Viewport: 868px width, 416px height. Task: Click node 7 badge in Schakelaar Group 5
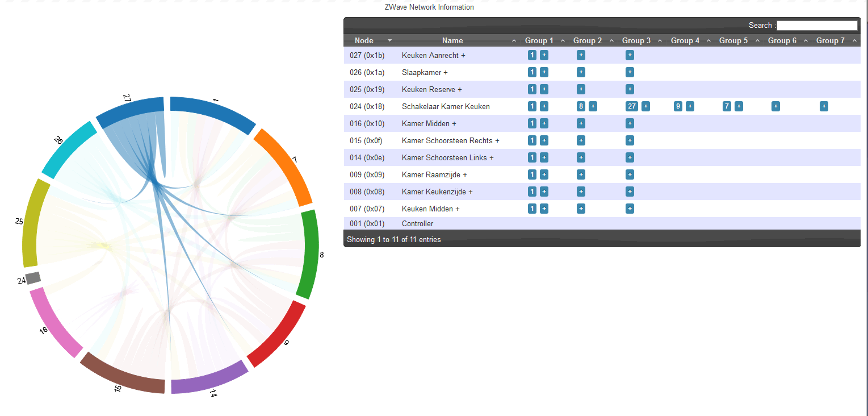pos(727,106)
